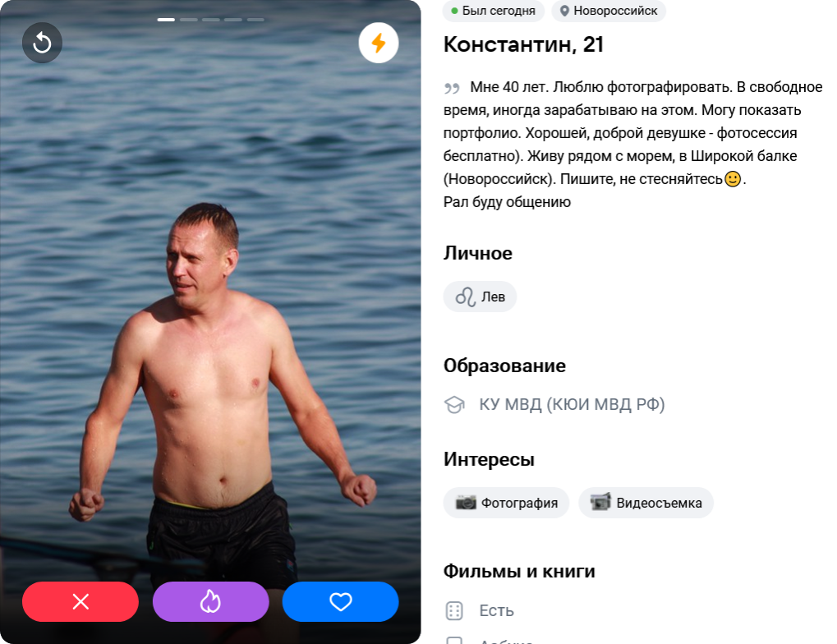
Task: Jump to the last photo indicator segment
Action: pyautogui.click(x=255, y=20)
